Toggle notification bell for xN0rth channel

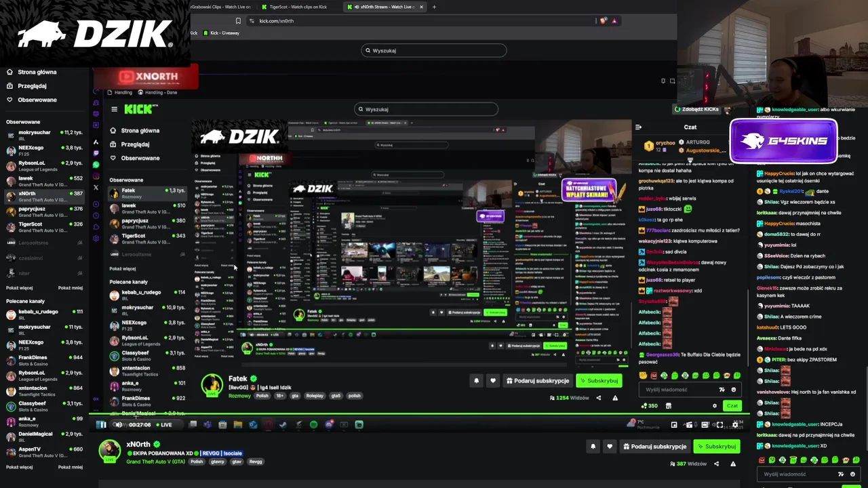593,446
